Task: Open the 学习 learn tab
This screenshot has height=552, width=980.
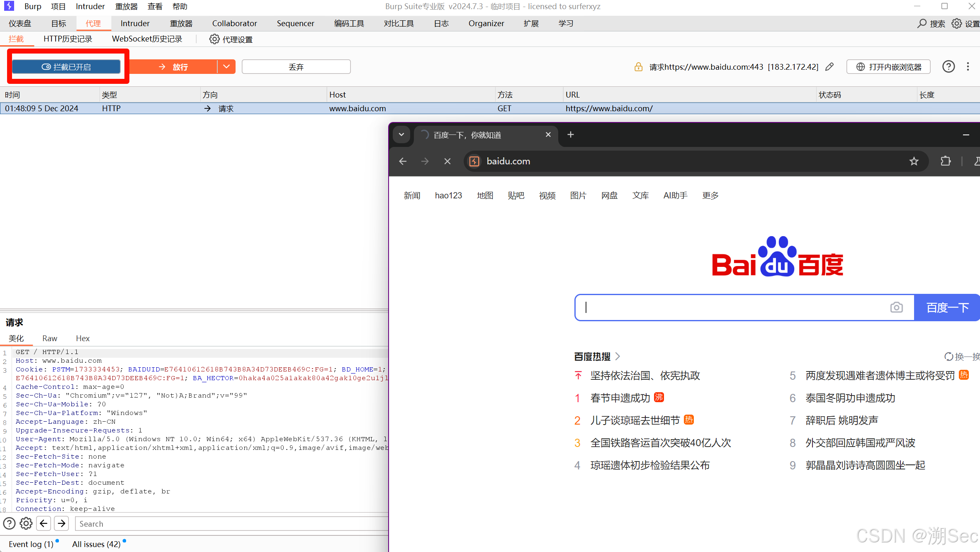Action: [566, 24]
